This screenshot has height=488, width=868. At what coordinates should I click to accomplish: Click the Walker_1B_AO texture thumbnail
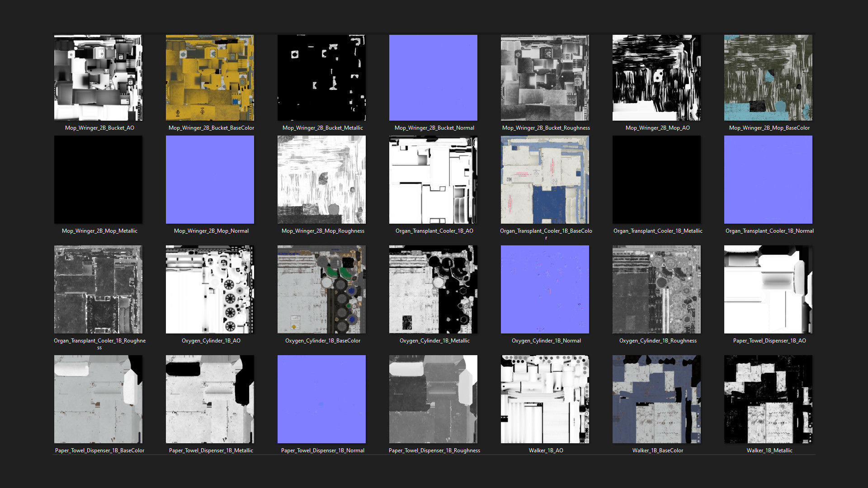click(545, 399)
